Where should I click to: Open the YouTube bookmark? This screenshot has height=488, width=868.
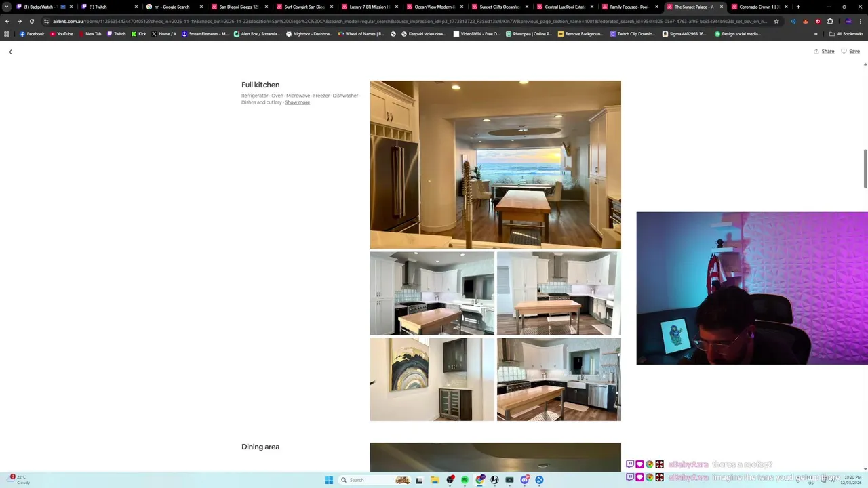point(62,34)
